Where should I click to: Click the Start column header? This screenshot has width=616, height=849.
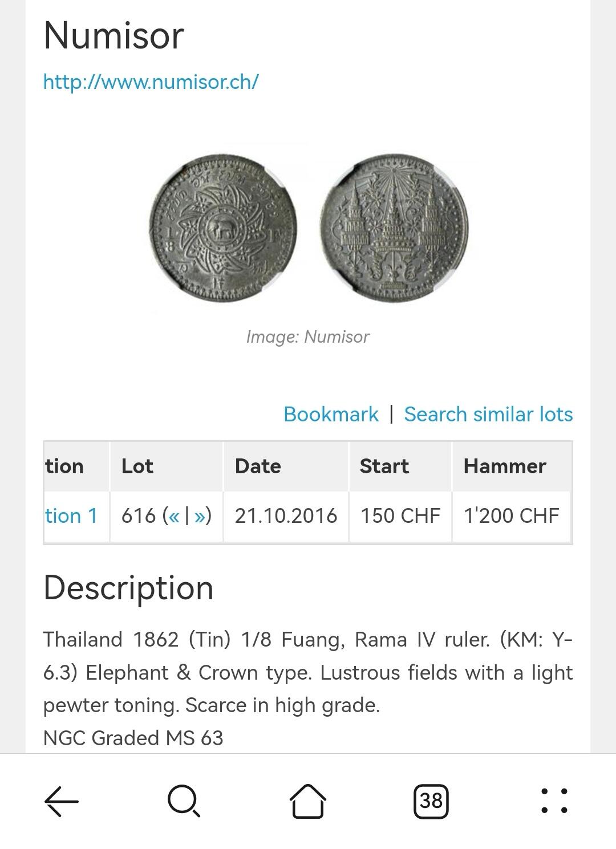pyautogui.click(x=384, y=466)
